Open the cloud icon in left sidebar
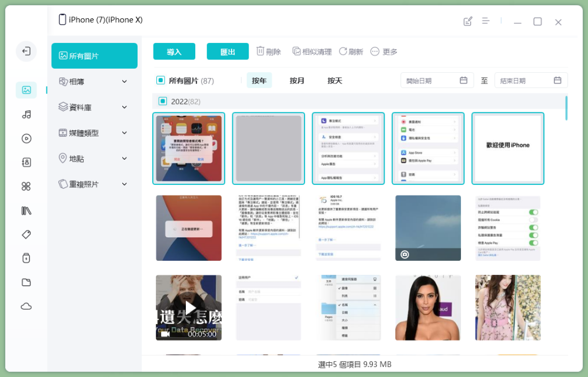This screenshot has height=377, width=588. pos(26,306)
